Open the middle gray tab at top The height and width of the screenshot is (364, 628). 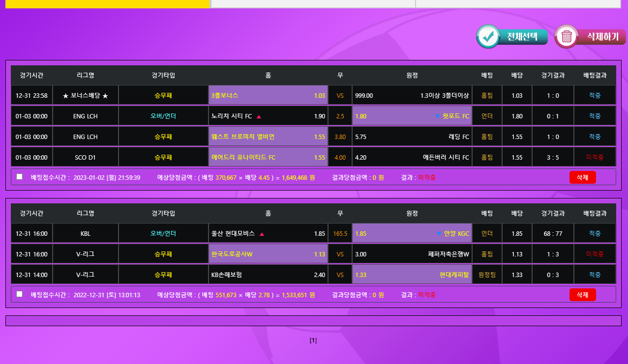313,4
